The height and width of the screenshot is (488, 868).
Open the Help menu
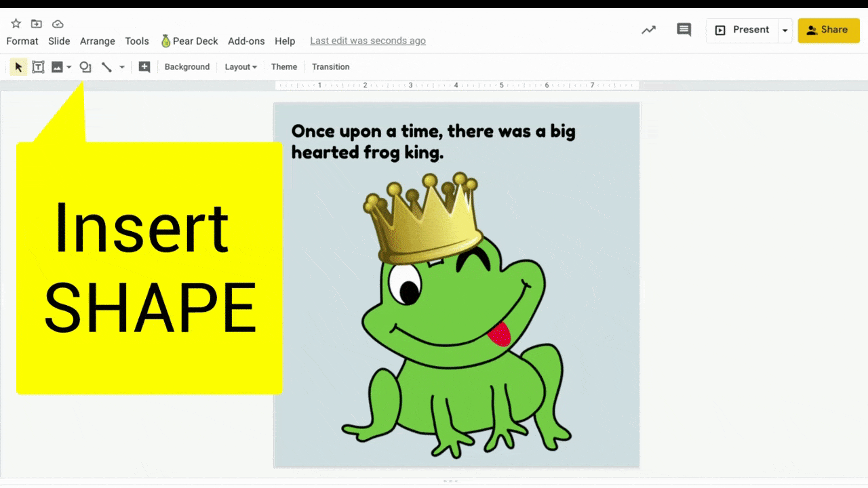tap(285, 41)
